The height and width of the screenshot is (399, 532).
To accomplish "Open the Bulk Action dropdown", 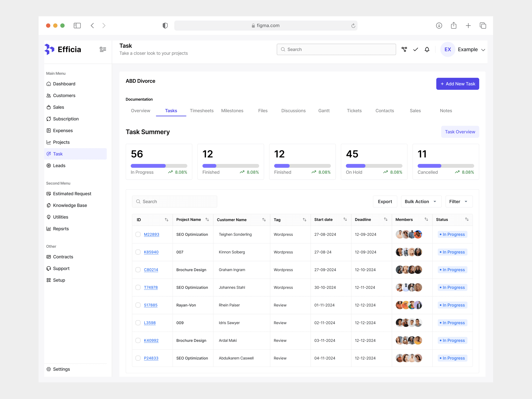I will pos(421,201).
